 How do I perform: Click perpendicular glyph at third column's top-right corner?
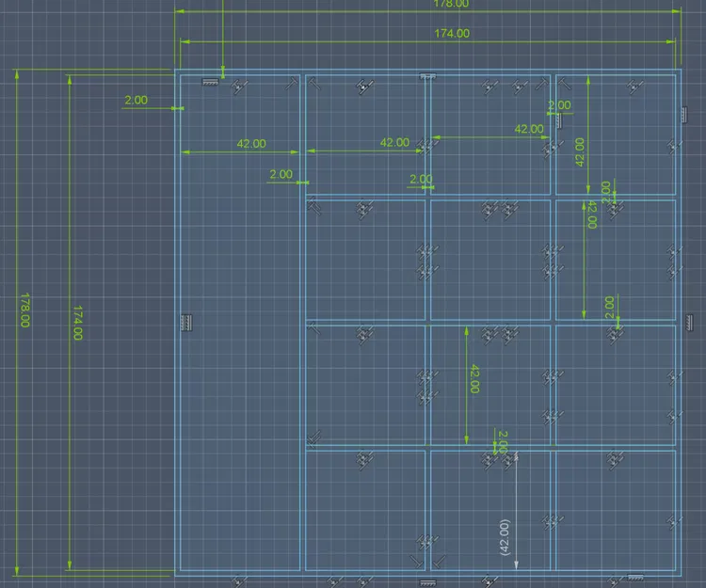542,83
